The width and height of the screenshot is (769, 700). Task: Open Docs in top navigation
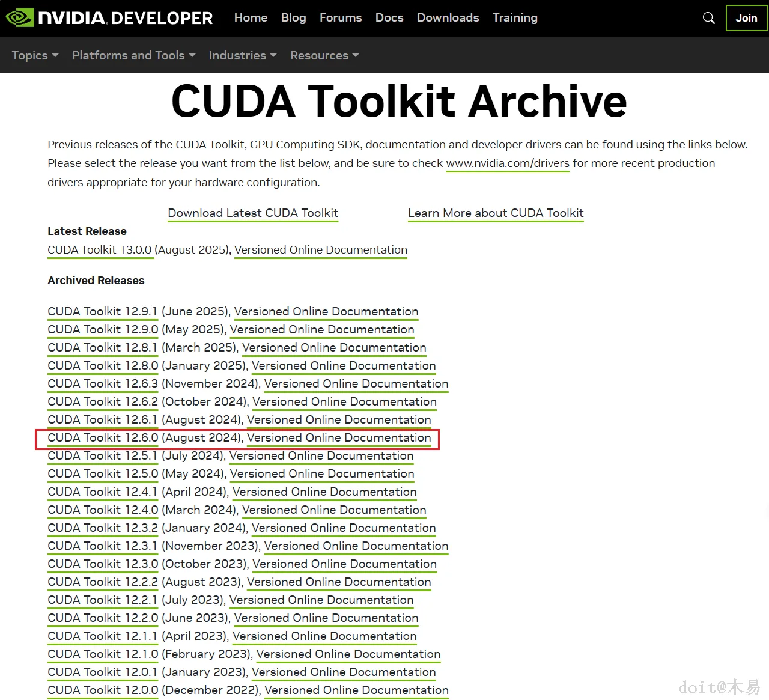pos(389,18)
